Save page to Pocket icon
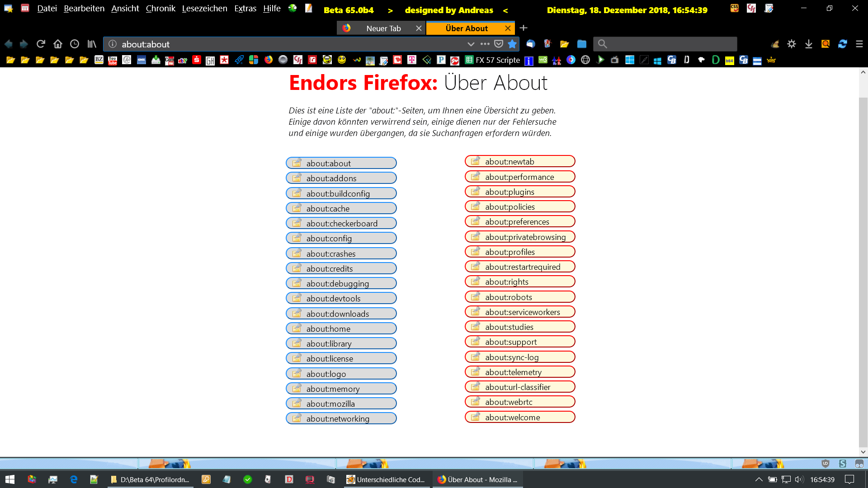The width and height of the screenshot is (868, 488). 499,44
